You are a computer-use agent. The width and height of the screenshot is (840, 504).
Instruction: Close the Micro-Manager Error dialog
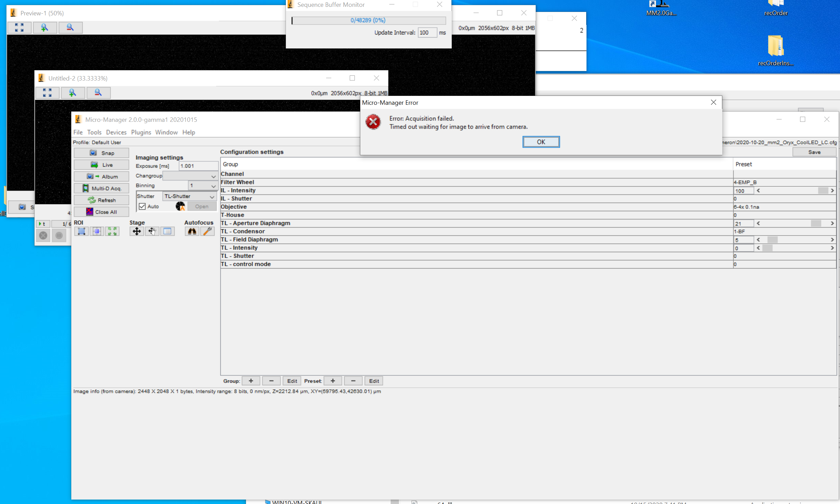713,102
